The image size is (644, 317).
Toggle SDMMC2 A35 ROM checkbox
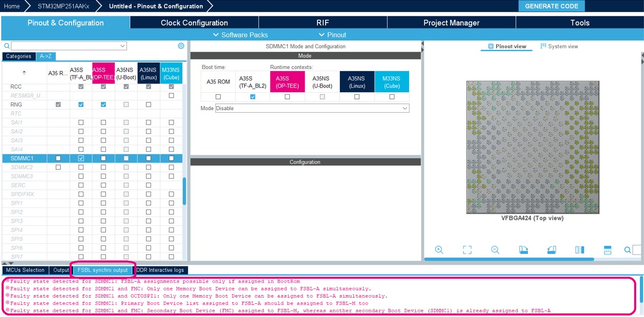click(x=58, y=167)
